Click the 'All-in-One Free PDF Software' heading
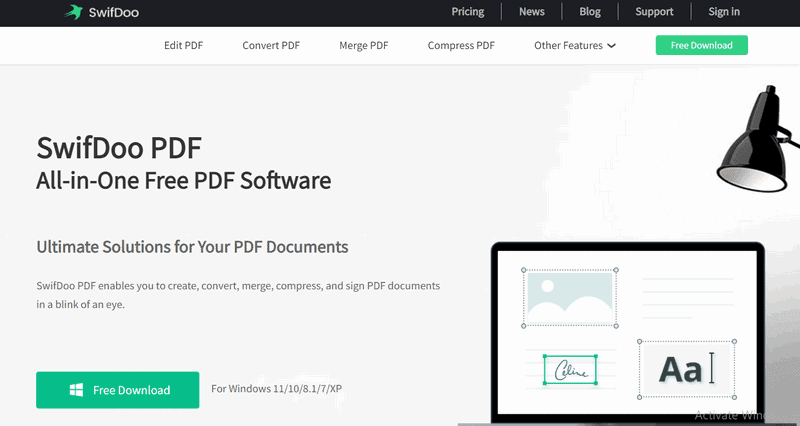The height and width of the screenshot is (426, 800). [x=184, y=181]
